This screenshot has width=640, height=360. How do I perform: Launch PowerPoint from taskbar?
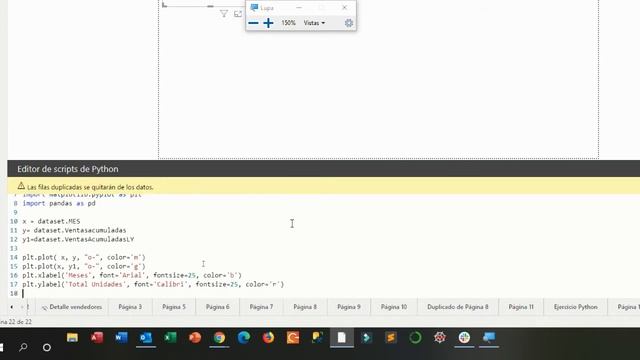click(195, 338)
